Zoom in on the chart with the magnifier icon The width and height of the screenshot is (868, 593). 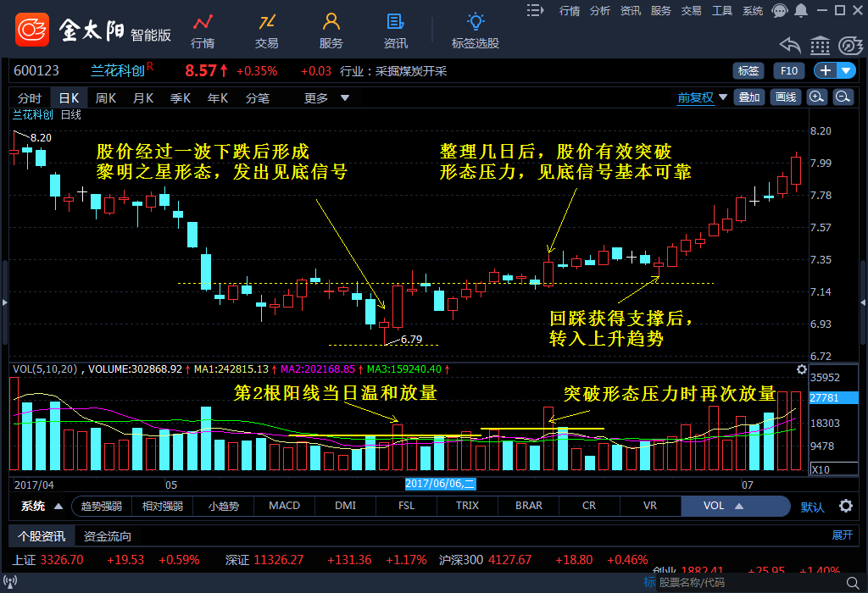[815, 97]
